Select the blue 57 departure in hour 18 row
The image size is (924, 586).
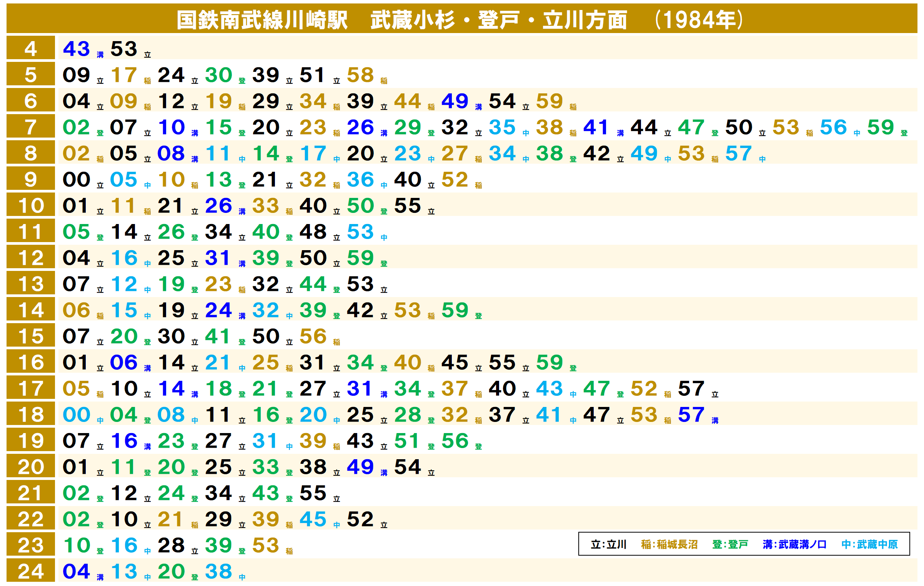point(691,415)
